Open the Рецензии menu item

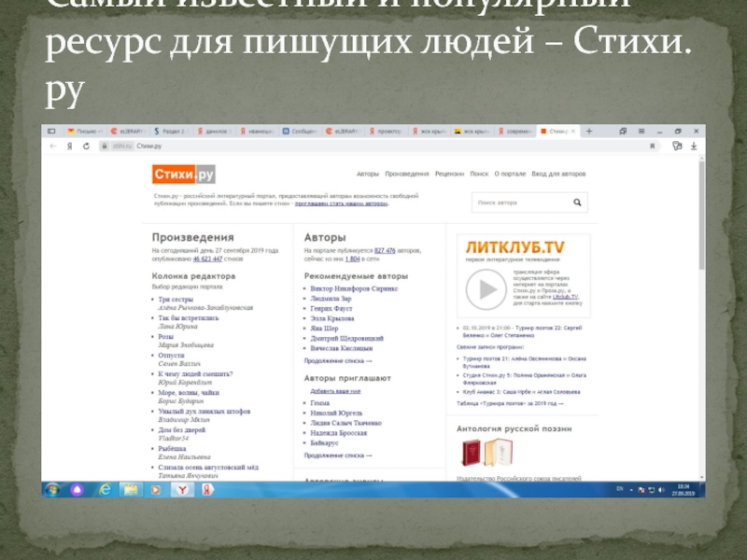point(449,174)
